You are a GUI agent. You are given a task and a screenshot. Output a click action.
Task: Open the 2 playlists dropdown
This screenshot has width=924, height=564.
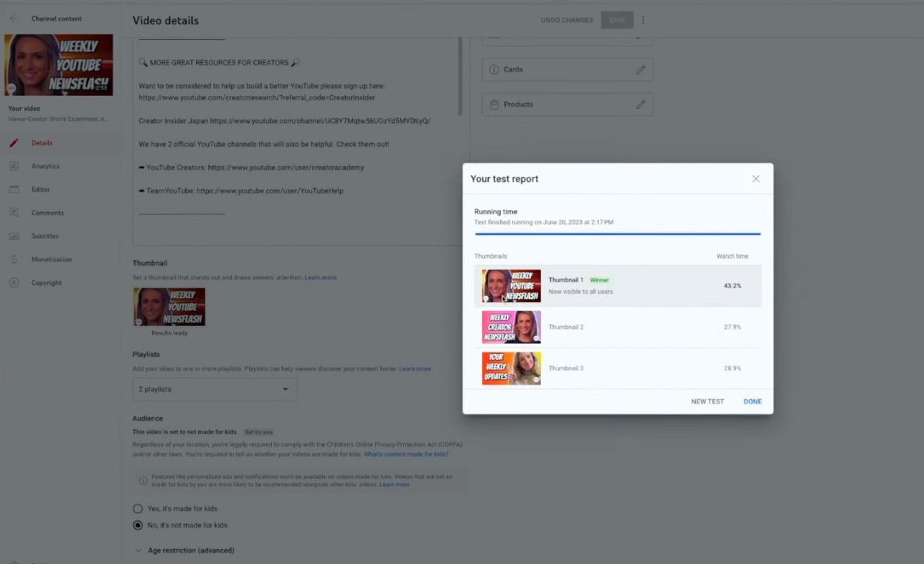[215, 389]
